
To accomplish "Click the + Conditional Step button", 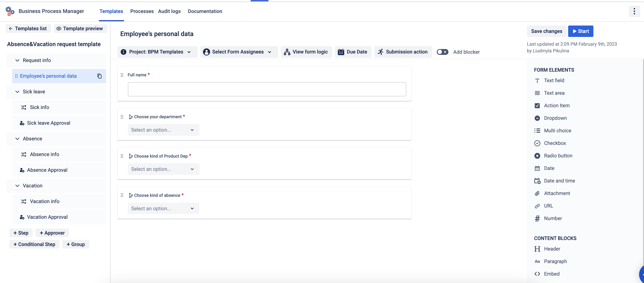I will click(34, 244).
